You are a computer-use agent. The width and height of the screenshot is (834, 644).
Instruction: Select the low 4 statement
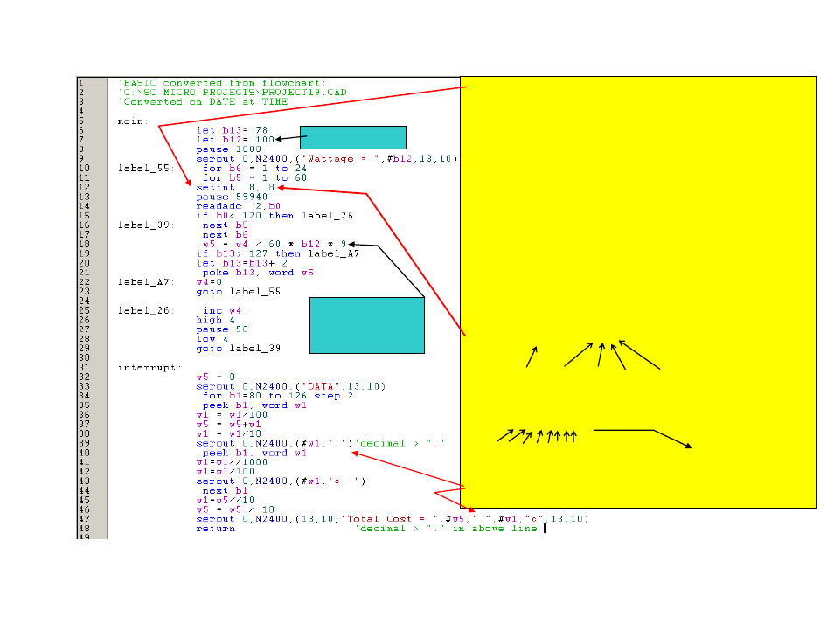point(212,339)
